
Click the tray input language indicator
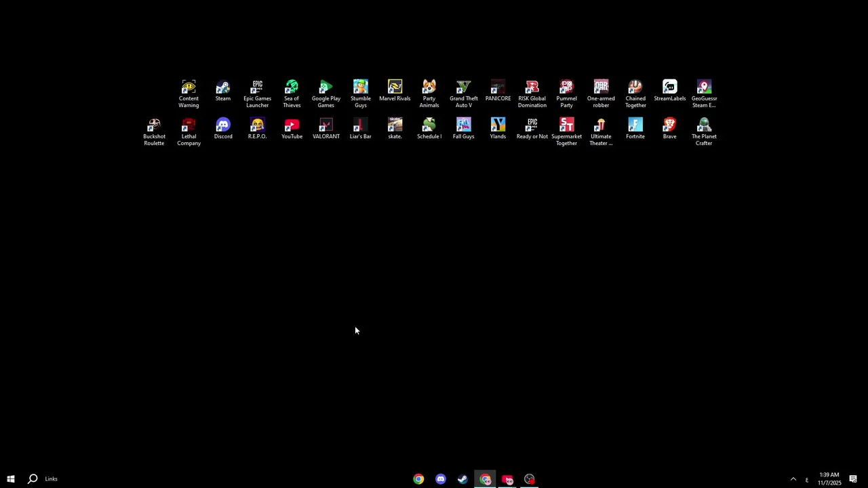click(x=807, y=480)
